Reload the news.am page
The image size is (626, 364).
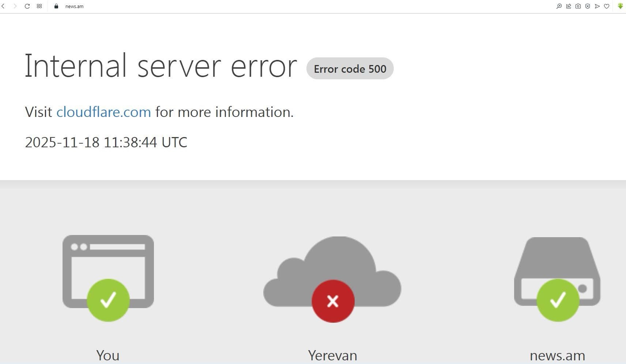point(27,6)
